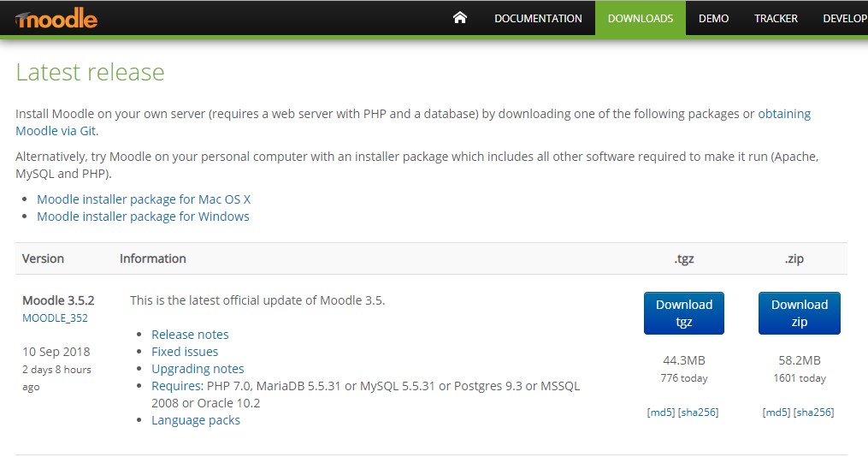
Task: Click the Download tgz button
Action: [x=683, y=313]
